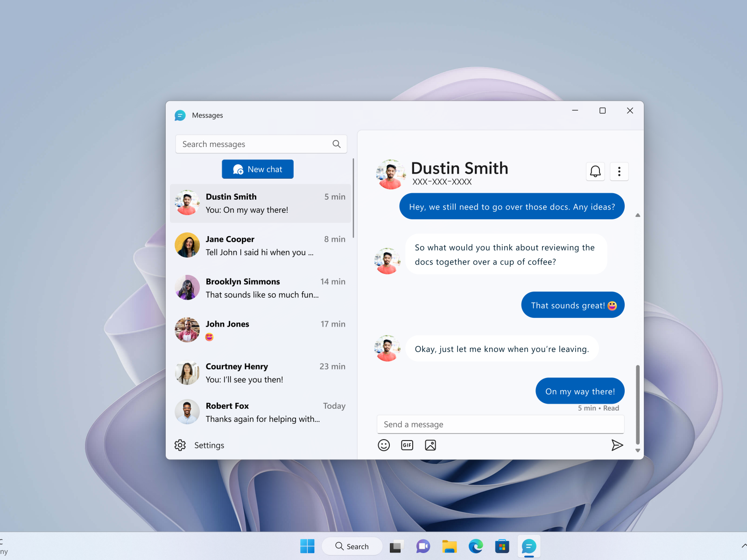
Task: Mute notifications using the bell icon
Action: (595, 171)
